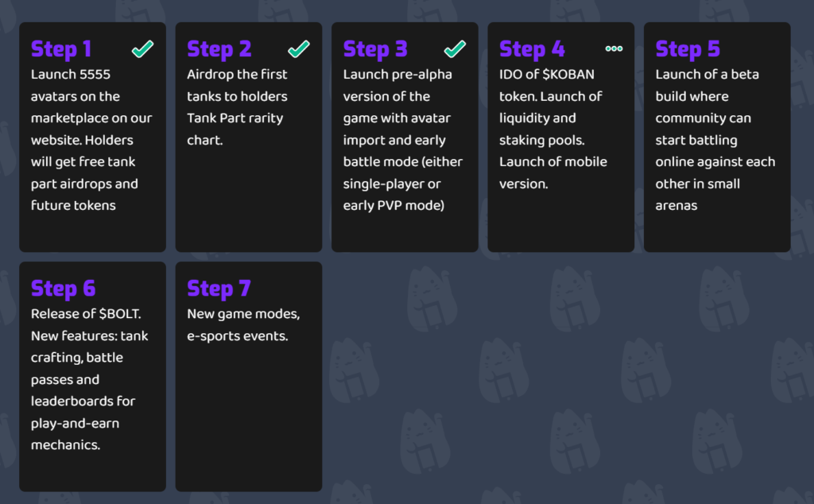This screenshot has width=814, height=504.
Task: Click the Step 4 in-progress dots icon
Action: click(x=614, y=49)
